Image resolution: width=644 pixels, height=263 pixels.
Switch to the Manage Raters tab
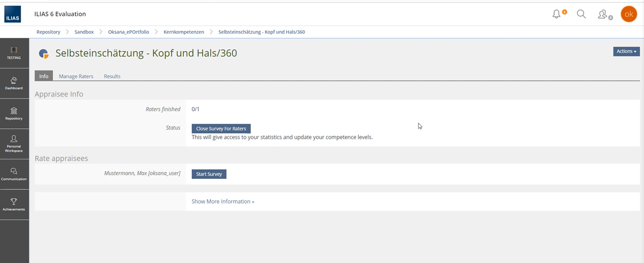(x=76, y=76)
